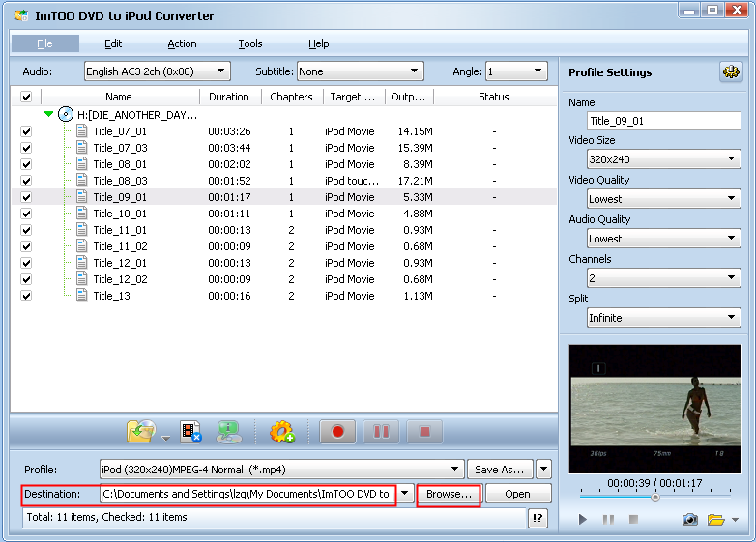Uncheck the Title_09_01 checkbox
Screen dimensions: 756x542
click(26, 197)
